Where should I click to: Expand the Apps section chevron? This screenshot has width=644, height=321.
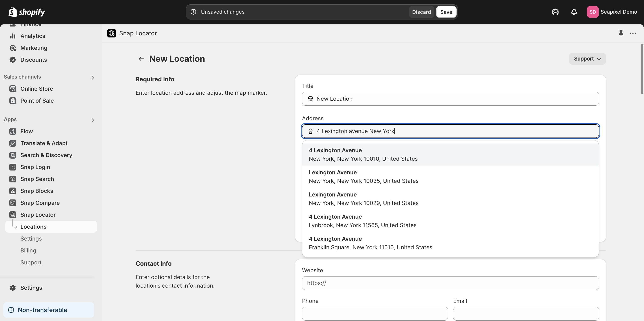pyautogui.click(x=93, y=120)
